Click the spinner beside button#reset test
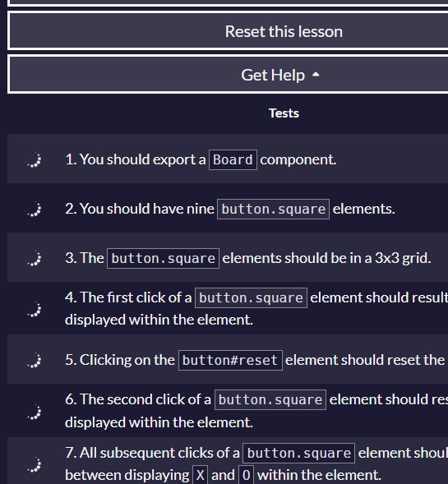This screenshot has height=484, width=448. tap(35, 361)
